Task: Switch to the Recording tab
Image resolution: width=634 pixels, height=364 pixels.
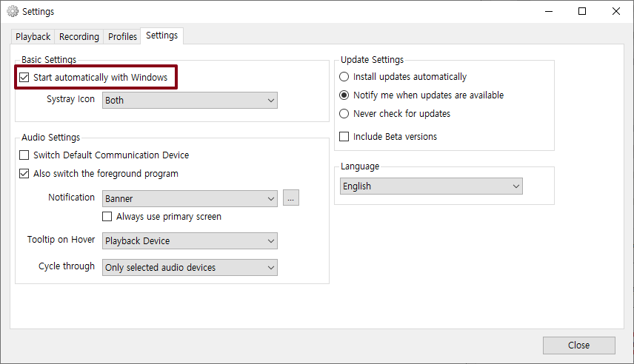Action: 79,37
